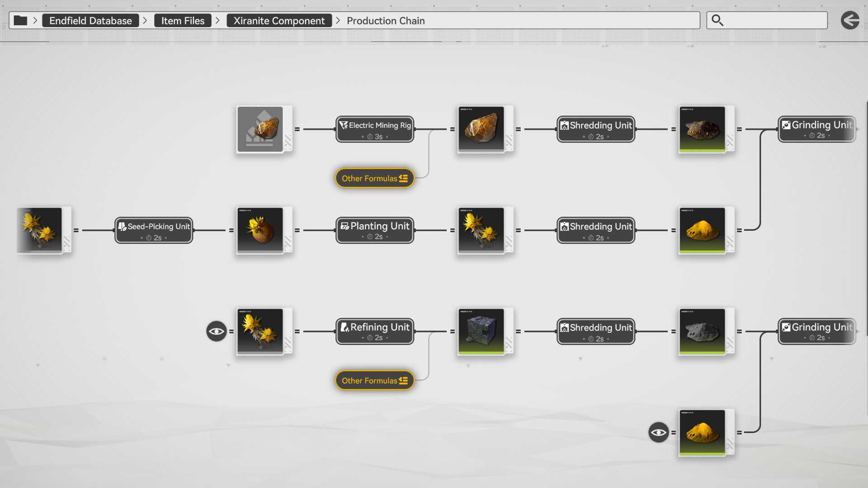
Task: Click the folder icon in breadcrumb bar
Action: pos(20,20)
